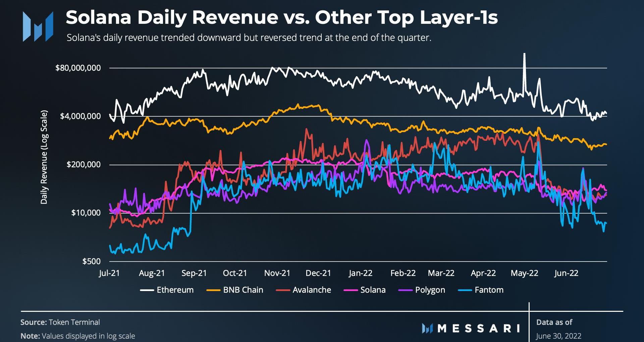
Task: Click the May-22 date label on the x-axis
Action: [x=524, y=273]
